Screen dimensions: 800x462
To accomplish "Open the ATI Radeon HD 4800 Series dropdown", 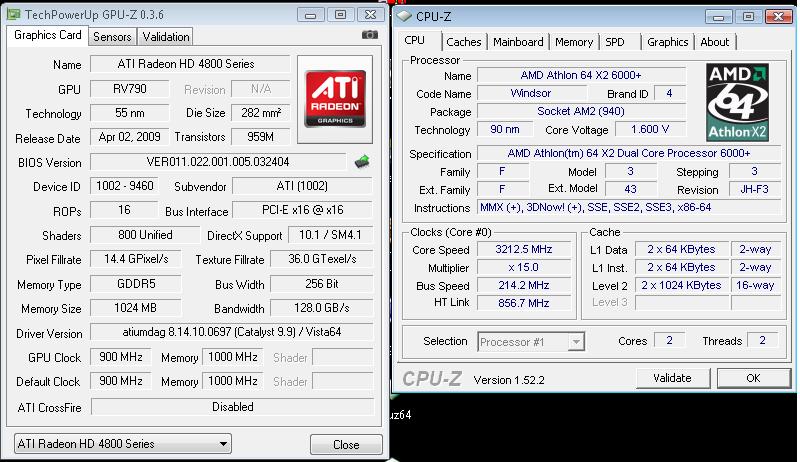I will pyautogui.click(x=122, y=444).
